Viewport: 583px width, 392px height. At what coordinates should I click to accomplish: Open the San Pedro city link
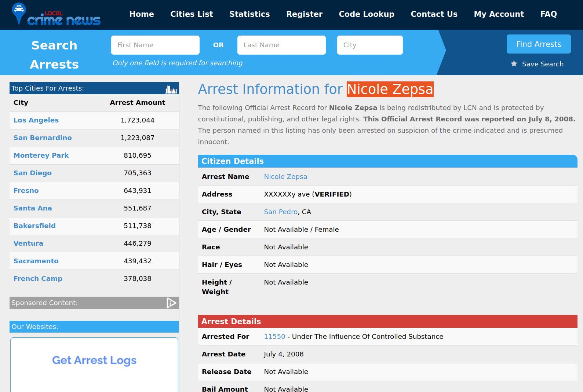[x=281, y=212]
